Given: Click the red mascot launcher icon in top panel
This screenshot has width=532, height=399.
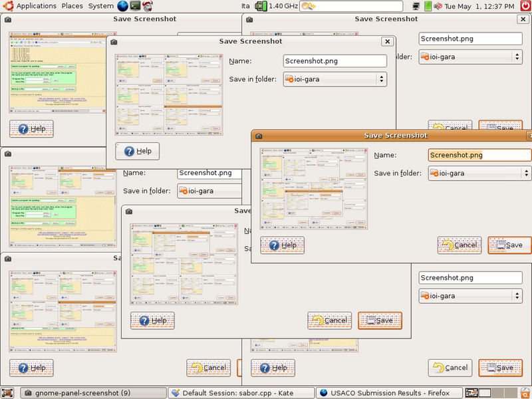Looking at the screenshot, I should [x=147, y=6].
